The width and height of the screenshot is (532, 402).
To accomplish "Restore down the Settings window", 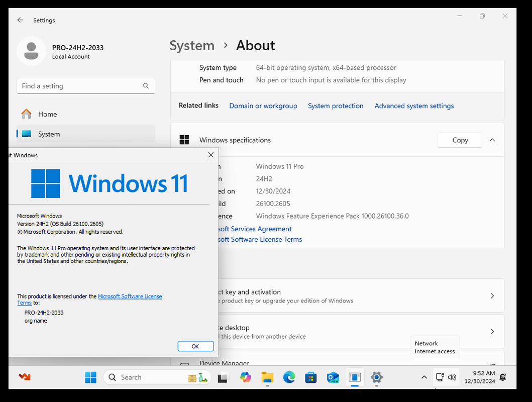I will click(x=482, y=16).
